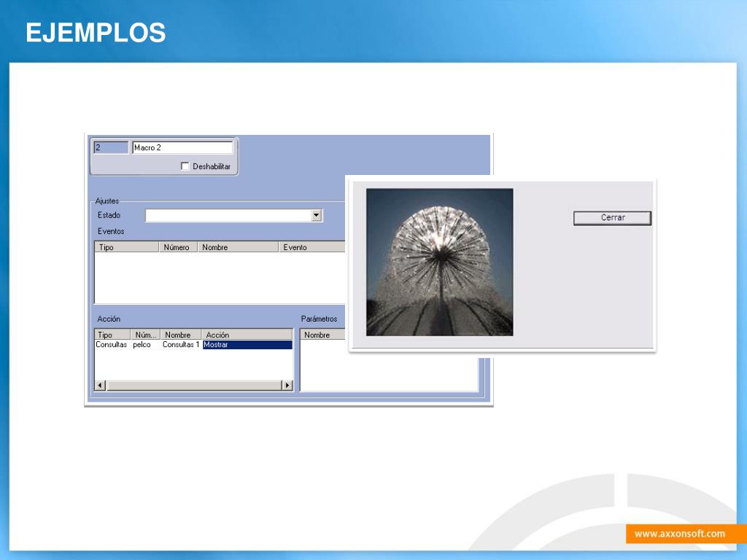Click the left scroll arrow of Acción list

point(101,385)
